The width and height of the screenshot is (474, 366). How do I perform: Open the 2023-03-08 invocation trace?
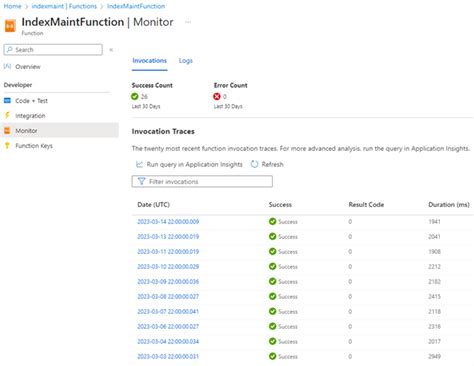(168, 297)
